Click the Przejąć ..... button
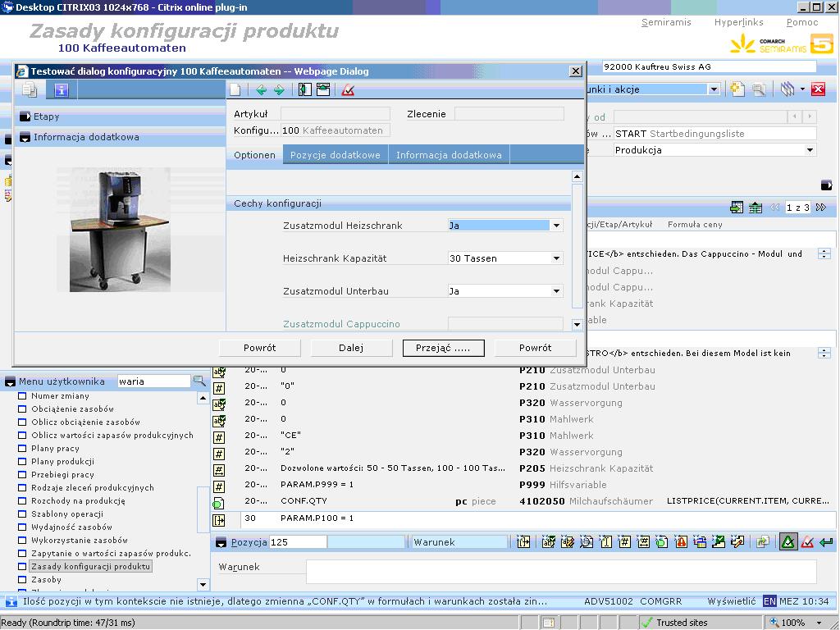This screenshot has height=630, width=840. pos(443,348)
